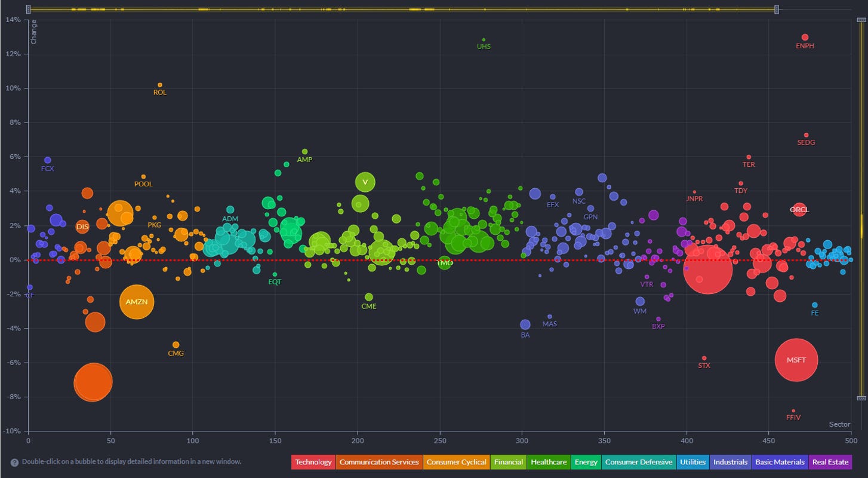Click the V (Visa) bubble
868x478 pixels.
click(365, 182)
